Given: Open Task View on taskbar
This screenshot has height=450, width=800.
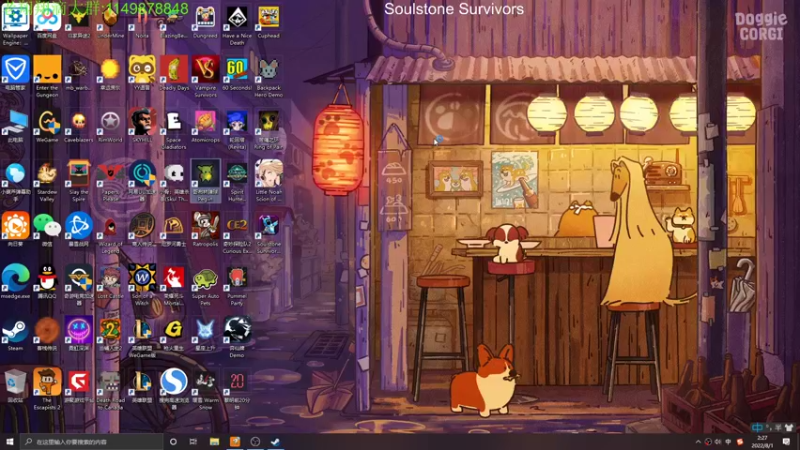Looking at the screenshot, I should point(193,442).
